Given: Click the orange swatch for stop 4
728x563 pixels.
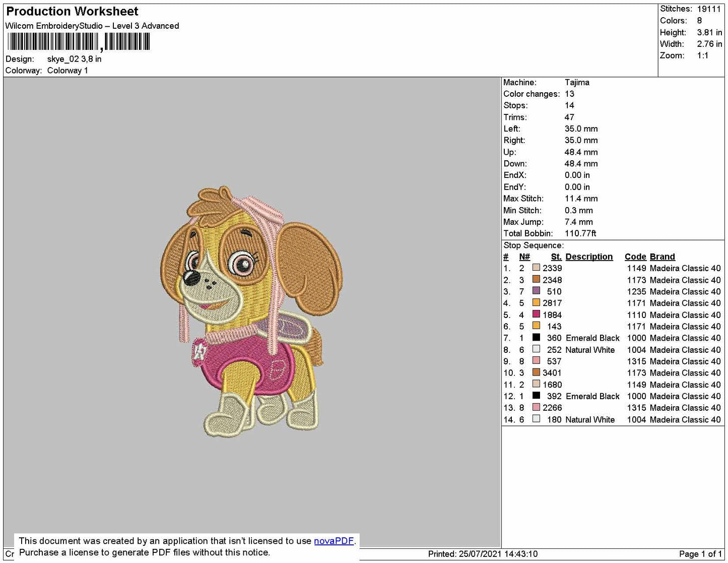Looking at the screenshot, I should [536, 302].
